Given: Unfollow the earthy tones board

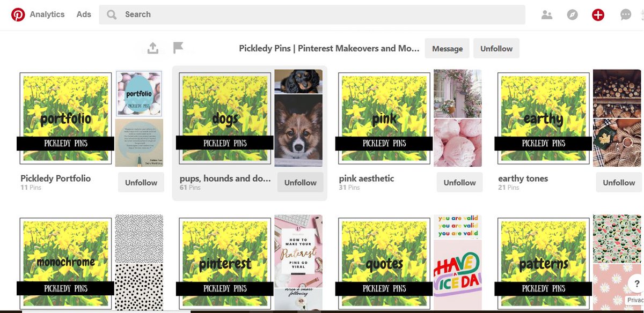Looking at the screenshot, I should click(x=619, y=182).
